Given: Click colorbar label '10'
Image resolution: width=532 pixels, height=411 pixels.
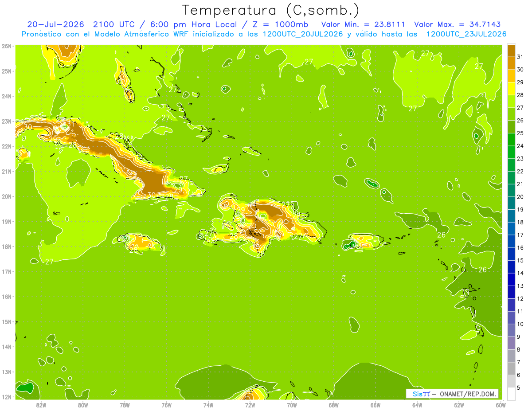Looking at the screenshot, I should click(520, 325).
